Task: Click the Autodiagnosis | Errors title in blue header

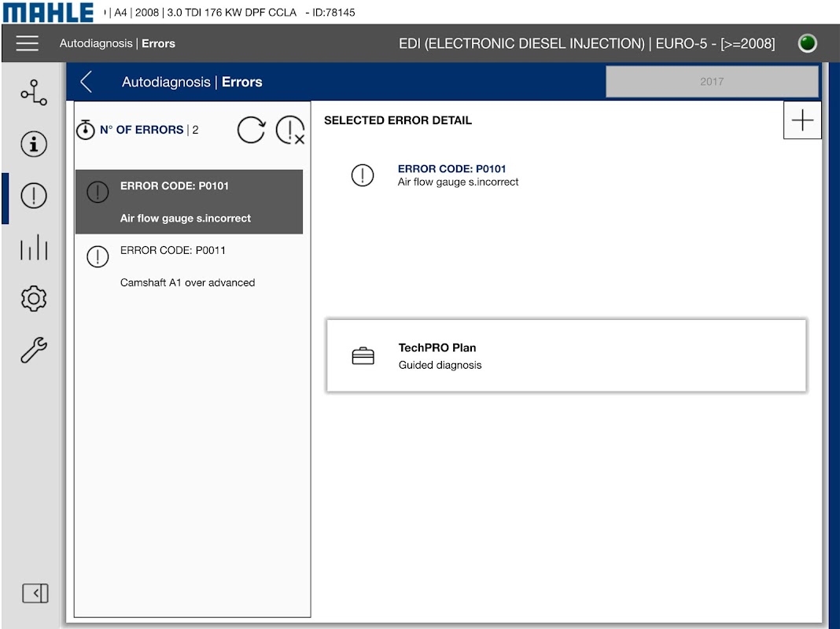Action: pos(192,82)
